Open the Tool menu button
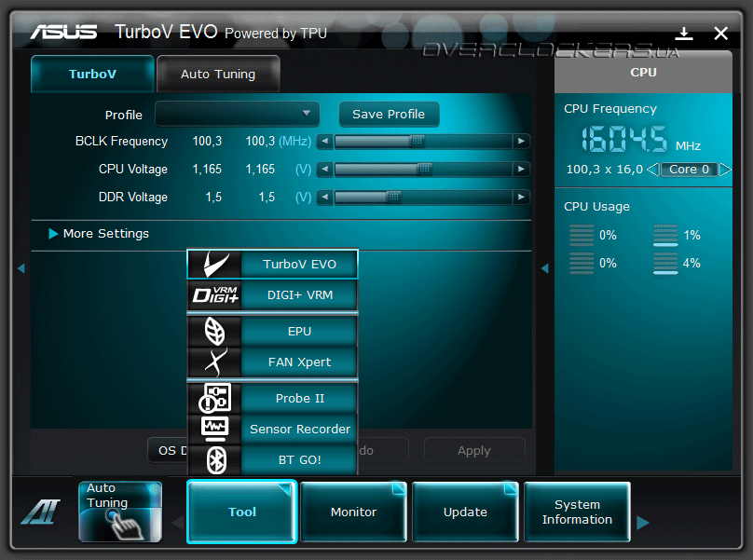753x560 pixels. pyautogui.click(x=242, y=512)
